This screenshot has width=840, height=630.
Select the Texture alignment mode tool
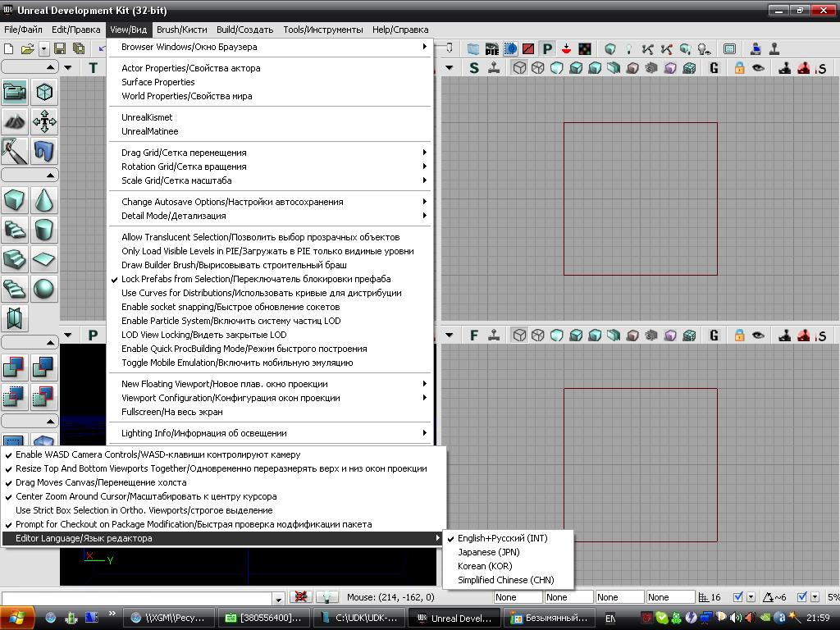point(44,121)
